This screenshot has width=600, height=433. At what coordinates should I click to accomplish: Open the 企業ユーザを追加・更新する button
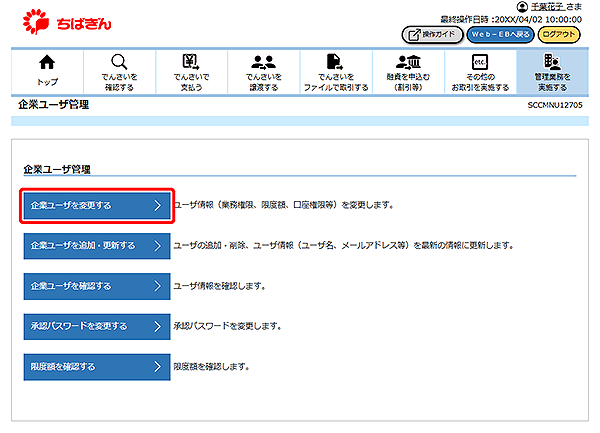point(97,246)
